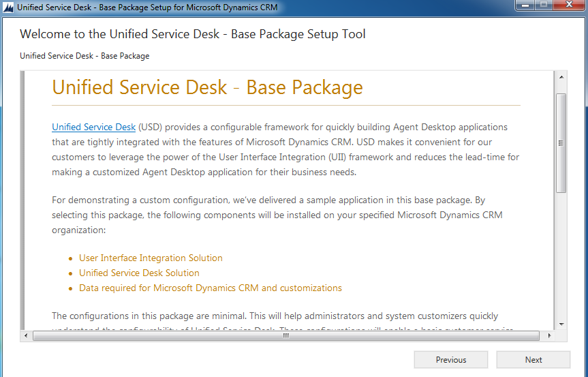Click the vertical scrollbar thumb
The image size is (588, 377).
[561, 142]
